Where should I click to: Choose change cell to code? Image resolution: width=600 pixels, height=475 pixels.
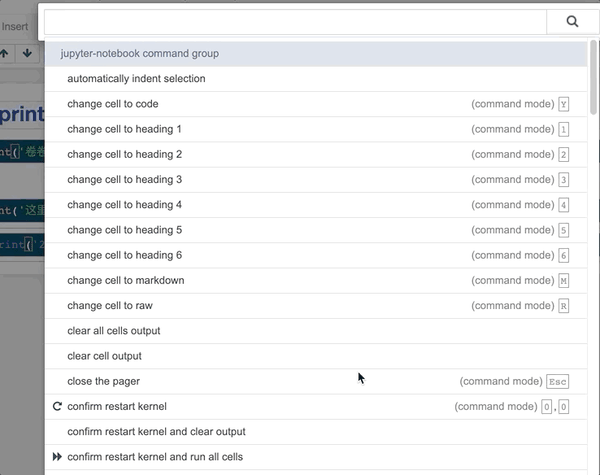point(113,104)
